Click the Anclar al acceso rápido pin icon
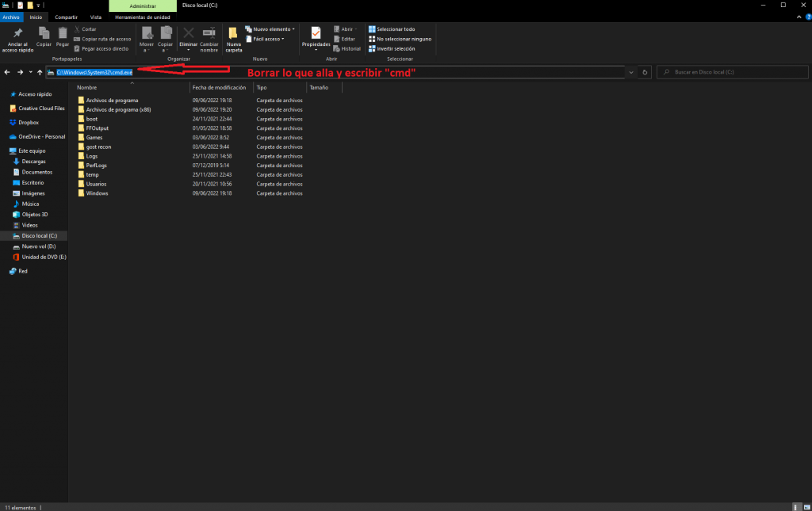This screenshot has height=511, width=812. point(18,32)
